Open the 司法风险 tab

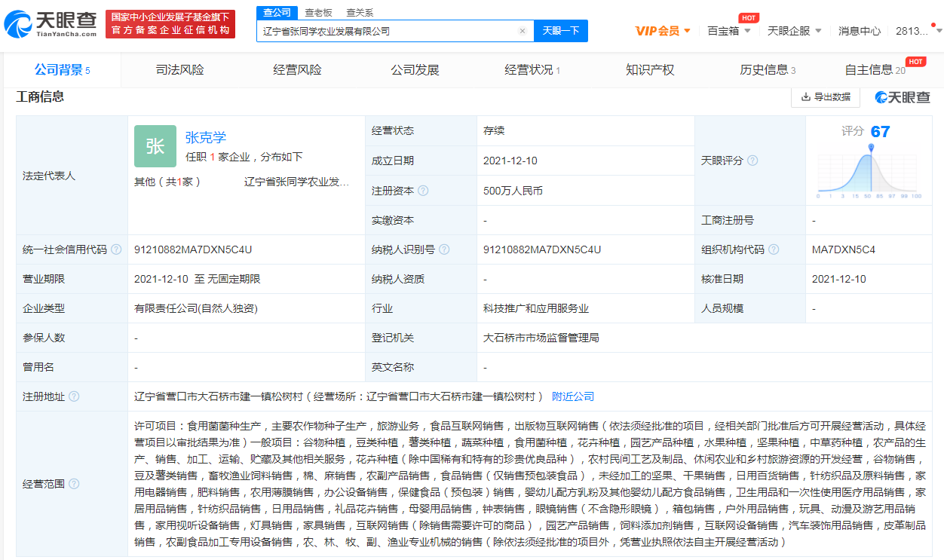pos(180,70)
